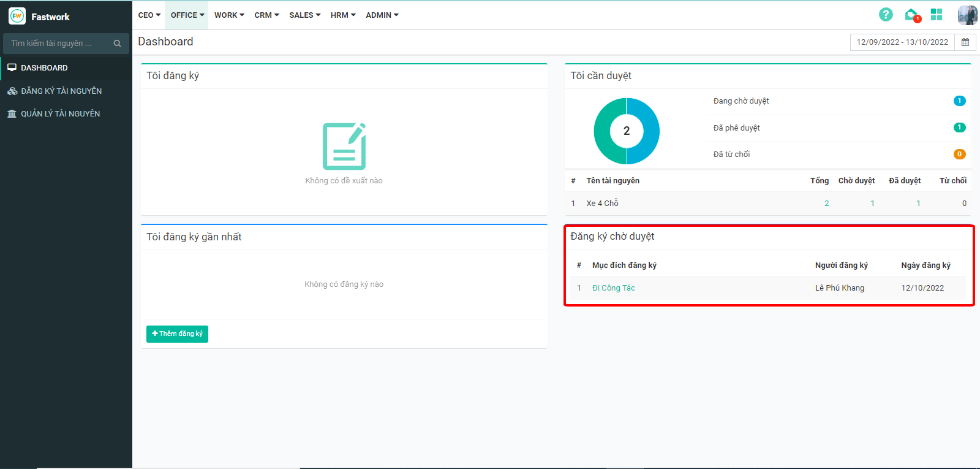Open the HRM menu
This screenshot has height=469, width=980.
342,15
